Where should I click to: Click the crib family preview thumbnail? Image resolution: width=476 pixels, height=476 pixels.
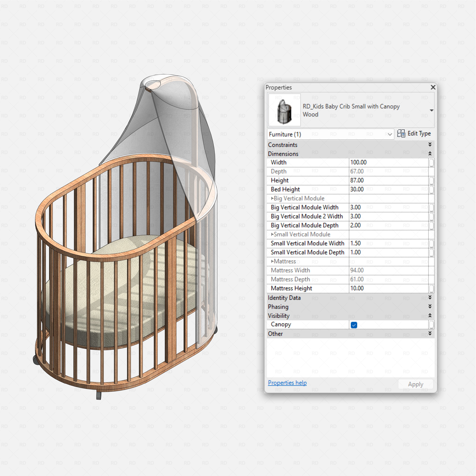[284, 110]
